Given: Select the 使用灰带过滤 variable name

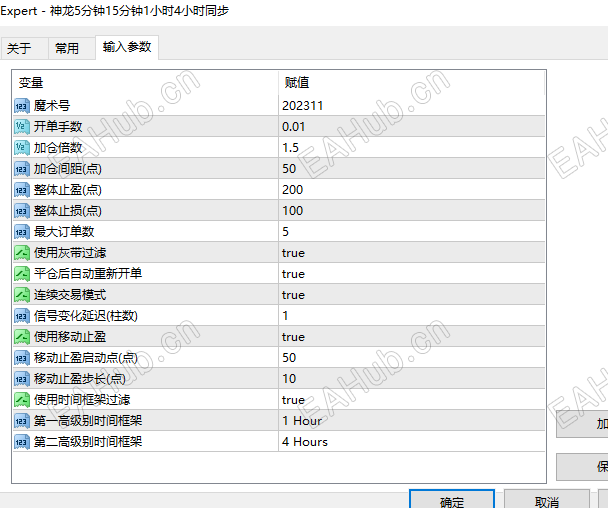Looking at the screenshot, I should click(x=70, y=253).
